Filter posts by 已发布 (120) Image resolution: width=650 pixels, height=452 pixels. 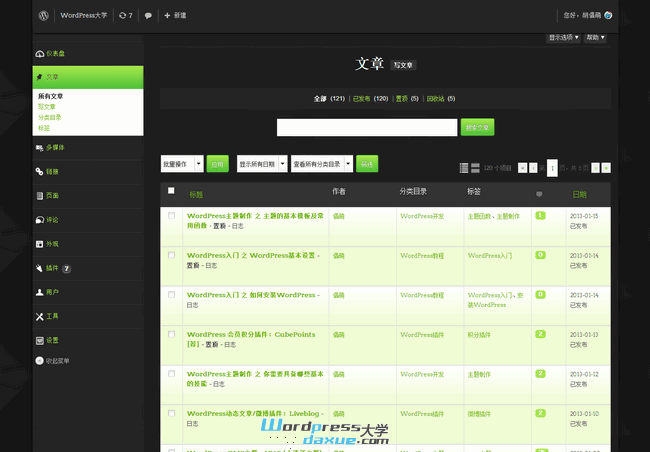(371, 99)
